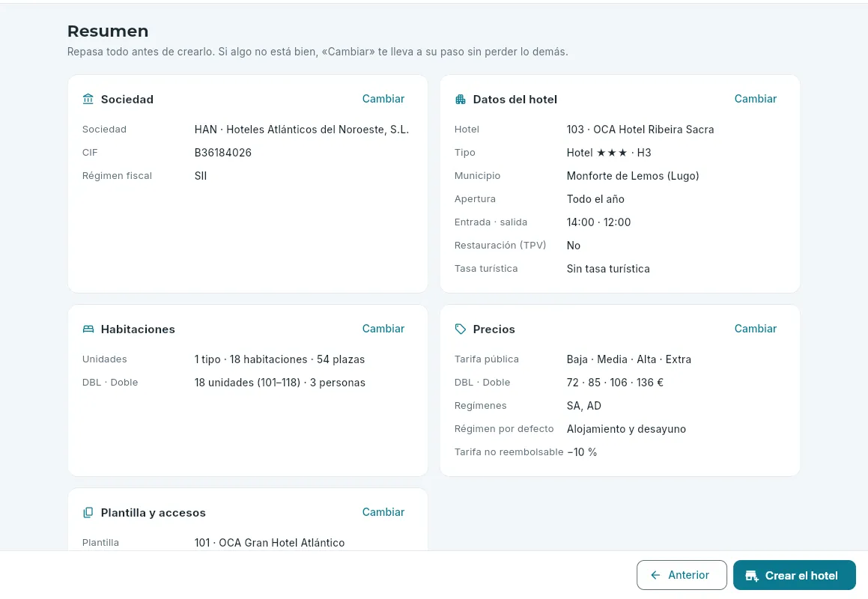868x599 pixels.
Task: Click the Régimen fiscal value SII
Action: (x=201, y=176)
